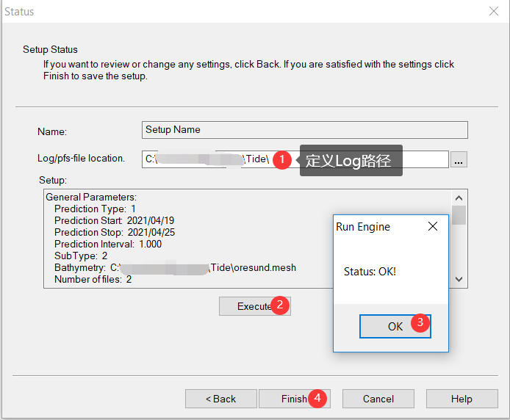The height and width of the screenshot is (420, 510).
Task: Cancel the setup wizard
Action: pos(378,399)
